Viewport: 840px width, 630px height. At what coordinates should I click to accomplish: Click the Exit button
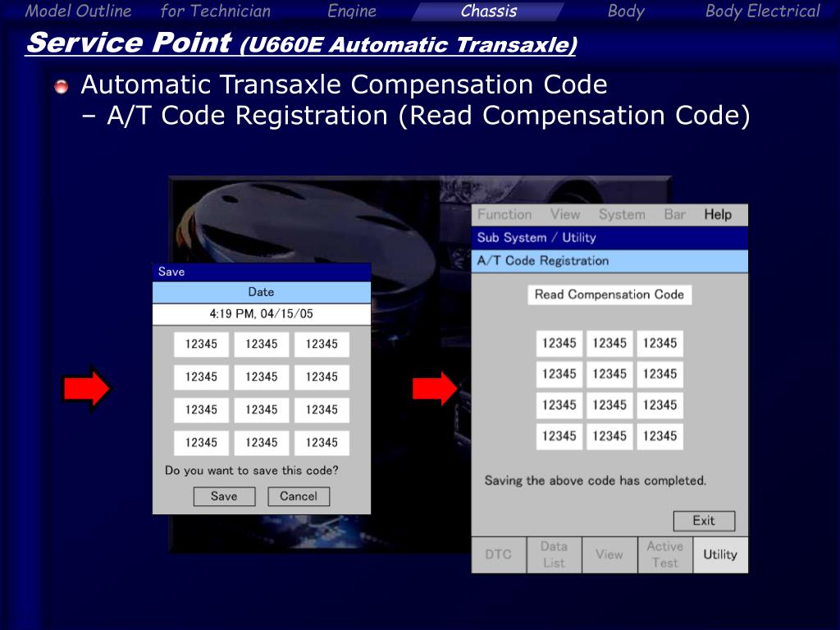coord(704,521)
